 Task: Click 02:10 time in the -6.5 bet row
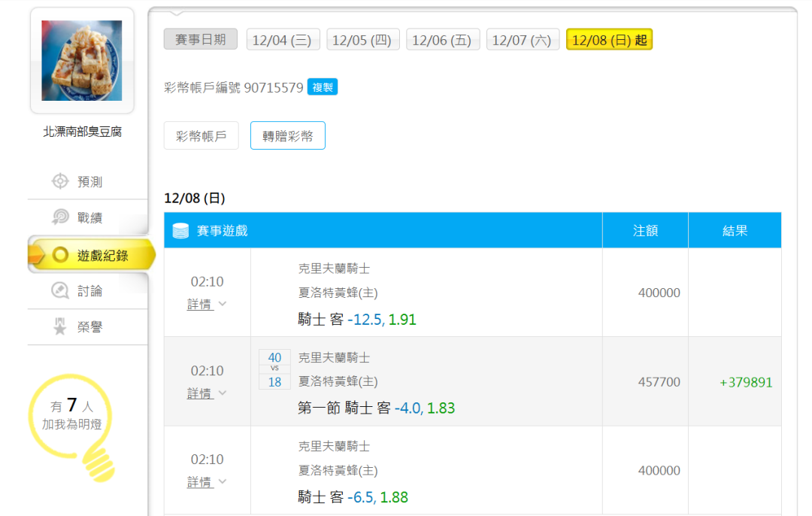[208, 460]
